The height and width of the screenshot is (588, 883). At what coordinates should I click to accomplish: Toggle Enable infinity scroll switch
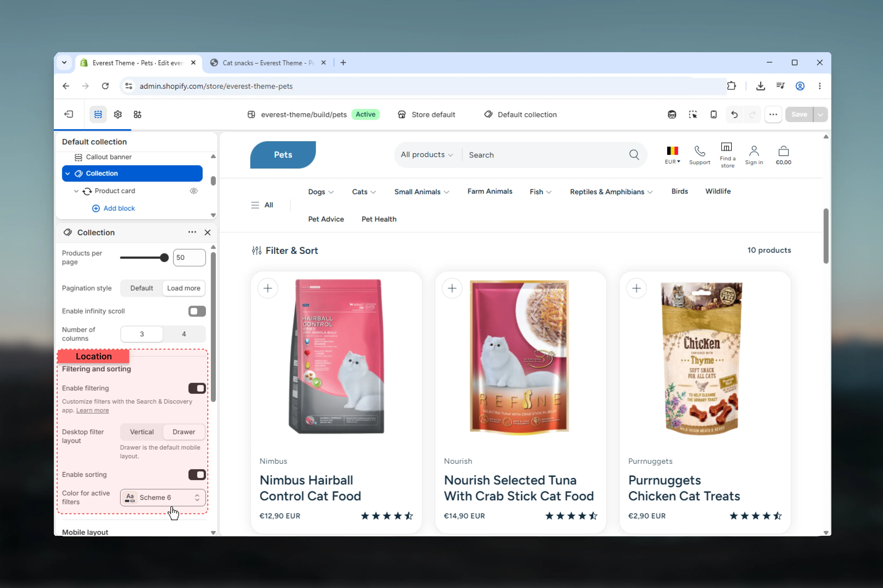pos(197,311)
